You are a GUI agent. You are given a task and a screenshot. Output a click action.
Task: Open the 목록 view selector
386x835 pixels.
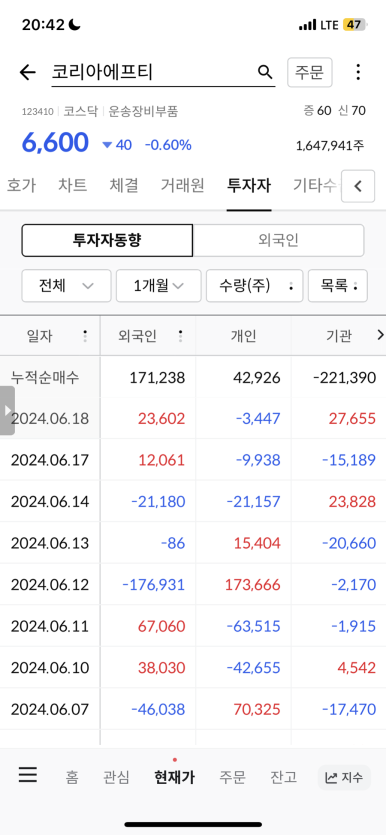337,286
